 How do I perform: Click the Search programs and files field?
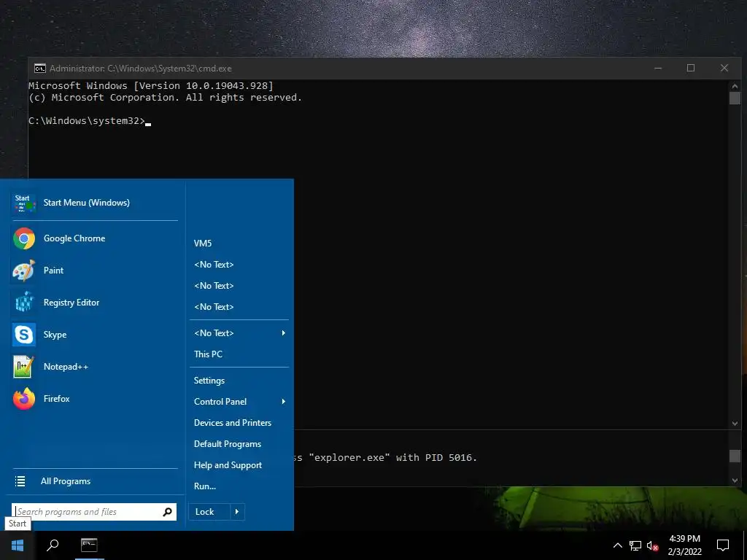94,512
